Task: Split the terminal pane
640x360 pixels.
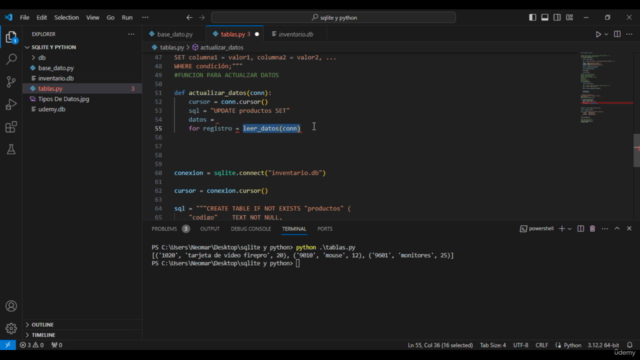Action: click(x=580, y=229)
